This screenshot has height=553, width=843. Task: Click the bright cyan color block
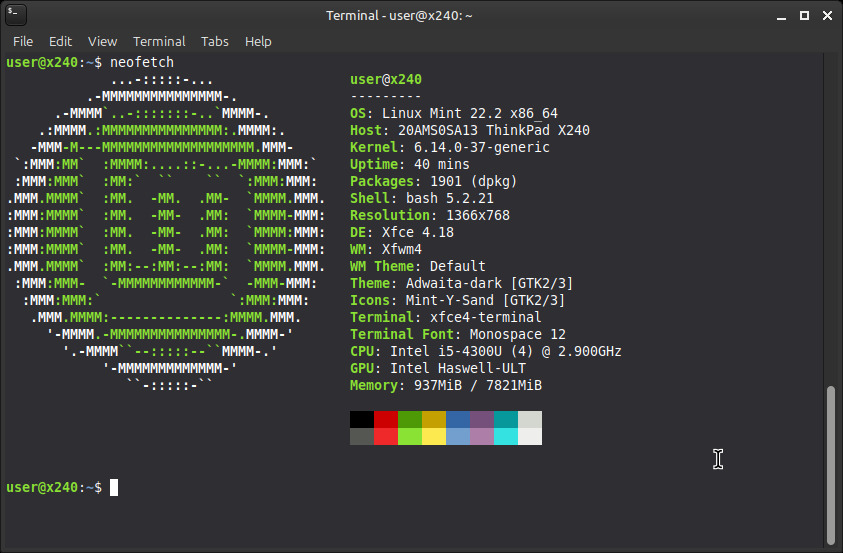[x=506, y=436]
